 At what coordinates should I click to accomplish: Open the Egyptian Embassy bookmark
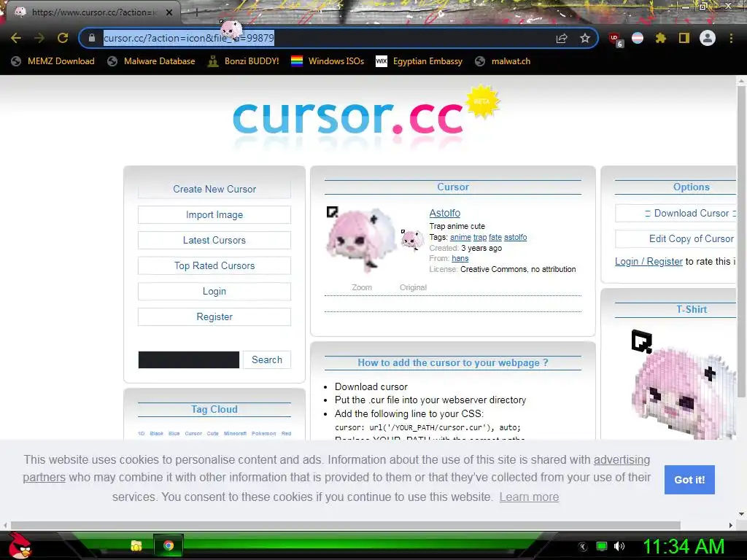(419, 61)
